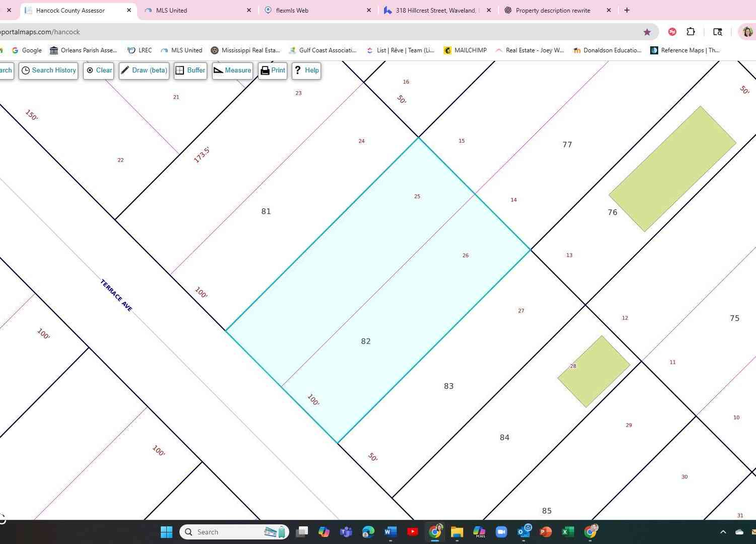Open a new browser tab
756x544 pixels.
tap(627, 10)
